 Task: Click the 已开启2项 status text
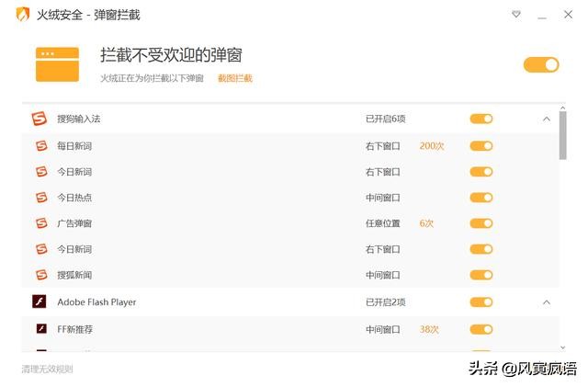[386, 302]
